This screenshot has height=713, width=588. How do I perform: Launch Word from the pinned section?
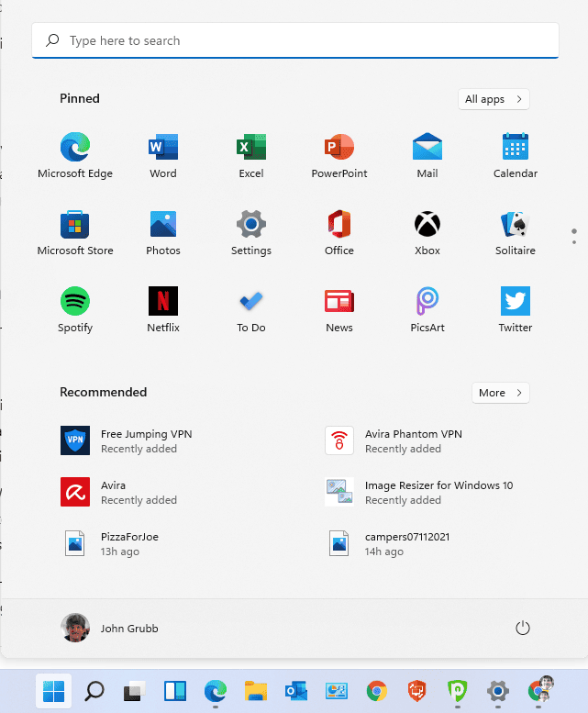pyautogui.click(x=163, y=155)
